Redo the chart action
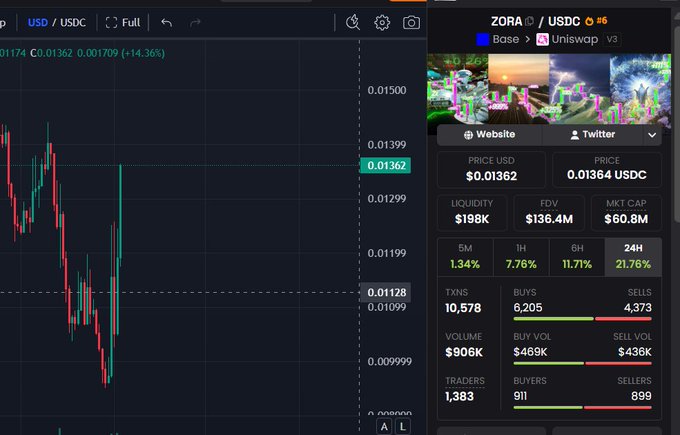The height and width of the screenshot is (435, 680). tap(195, 22)
